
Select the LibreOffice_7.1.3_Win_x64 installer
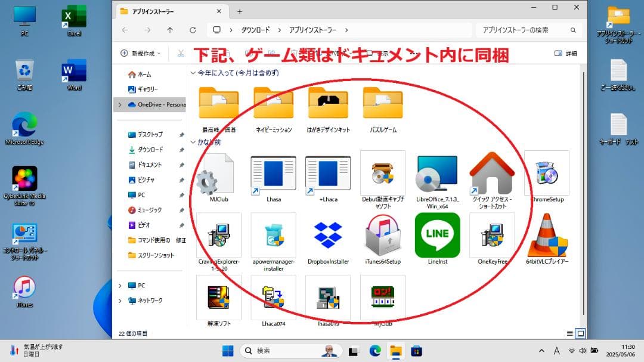pyautogui.click(x=437, y=174)
